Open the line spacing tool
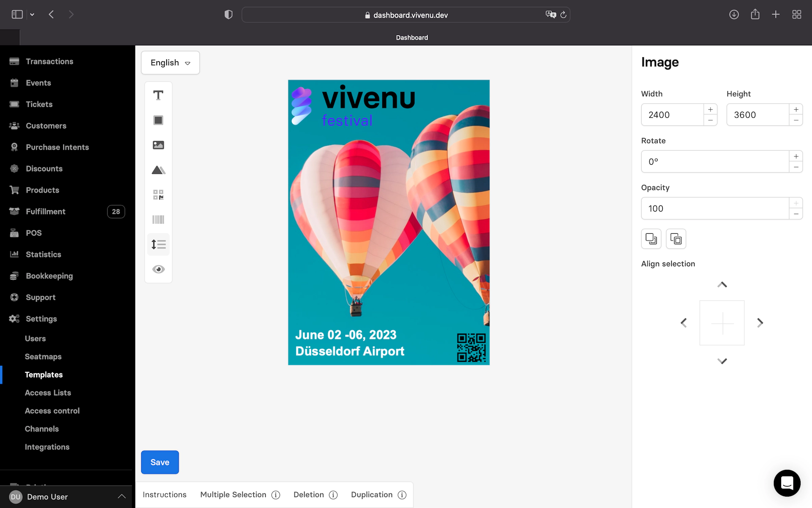Image resolution: width=812 pixels, height=508 pixels. pos(158,244)
